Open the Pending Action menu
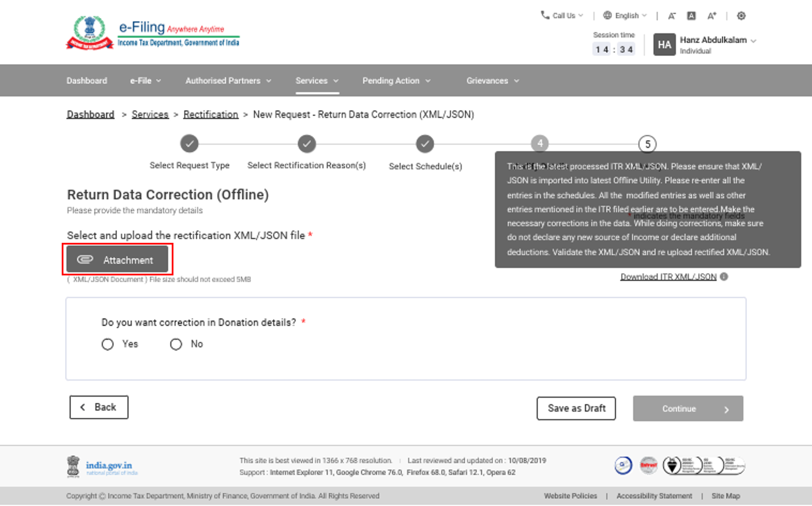812x506 pixels. pos(396,81)
